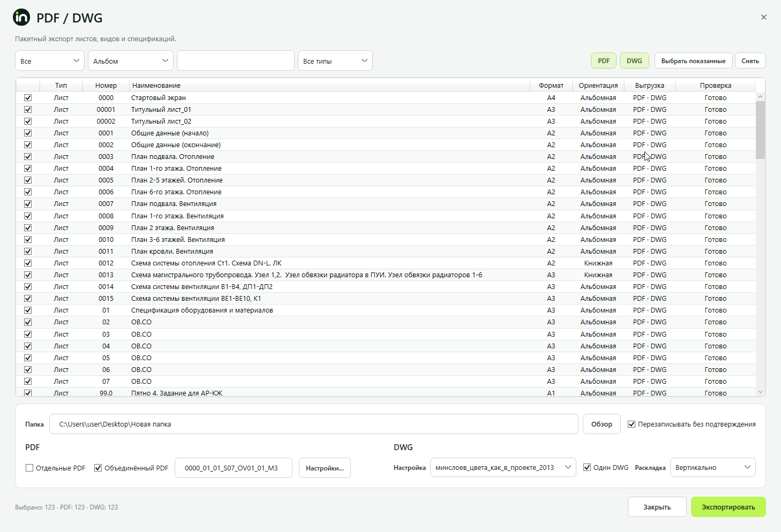Toggle checkbox for row 0012 Схема системы отопления

tap(28, 263)
